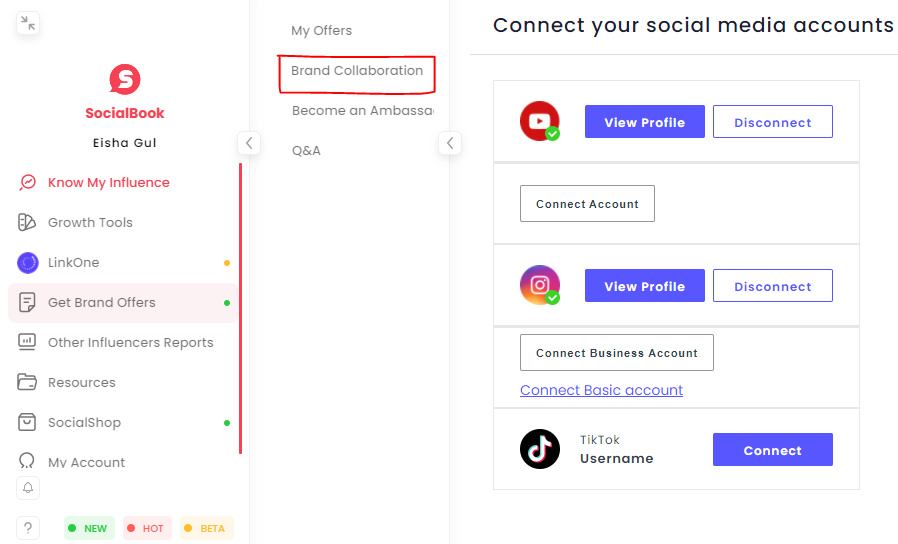
Task: Collapse the offers submenu panel chevron
Action: click(x=450, y=143)
